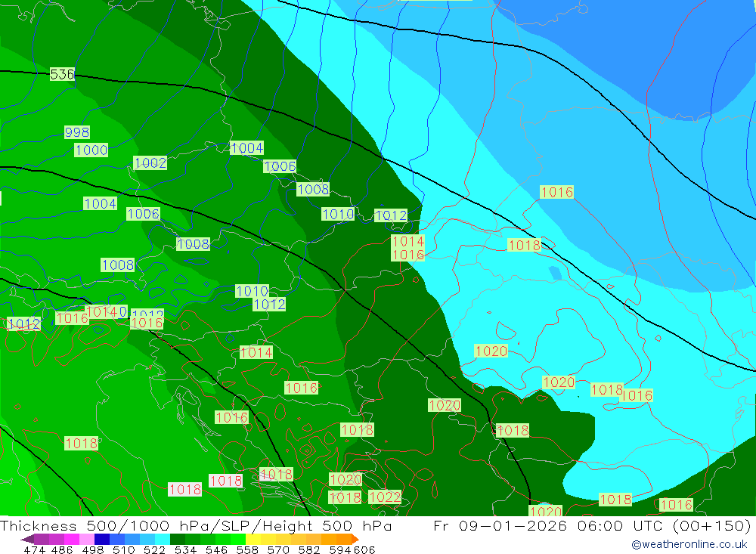Click the 510 legend value
756x554 pixels.
tap(123, 550)
